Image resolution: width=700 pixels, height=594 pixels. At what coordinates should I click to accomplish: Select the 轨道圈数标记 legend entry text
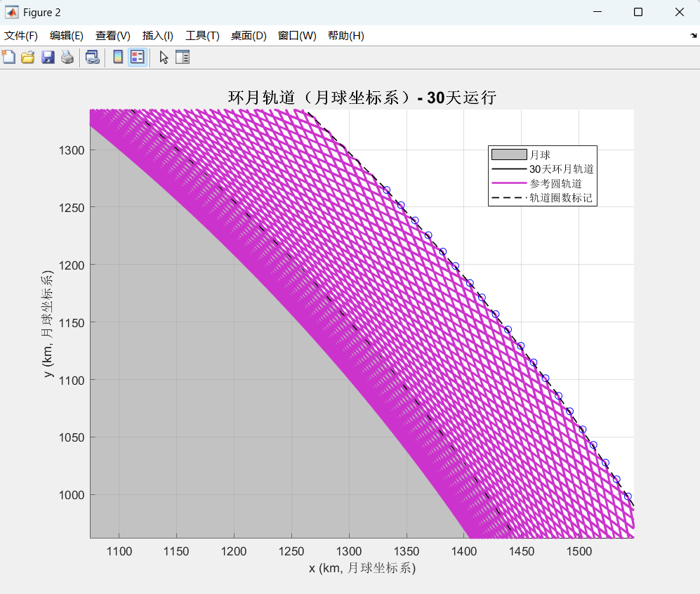[561, 198]
